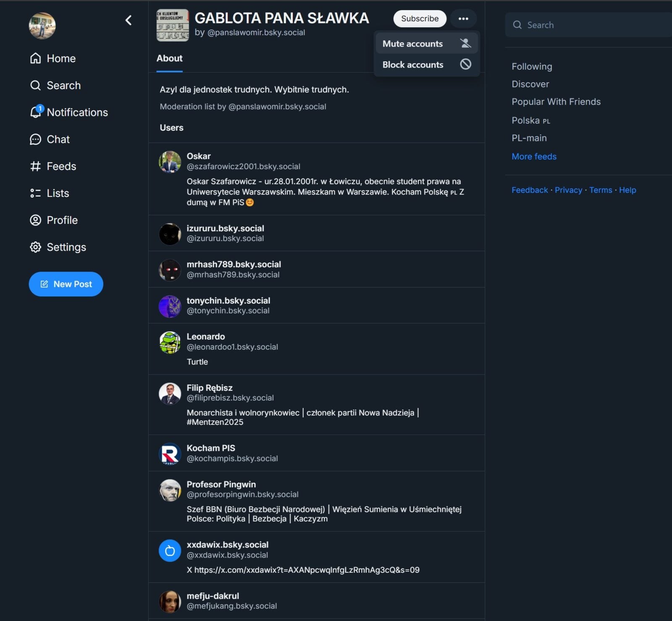The image size is (672, 621).
Task: Switch to the About tab
Action: tap(169, 58)
